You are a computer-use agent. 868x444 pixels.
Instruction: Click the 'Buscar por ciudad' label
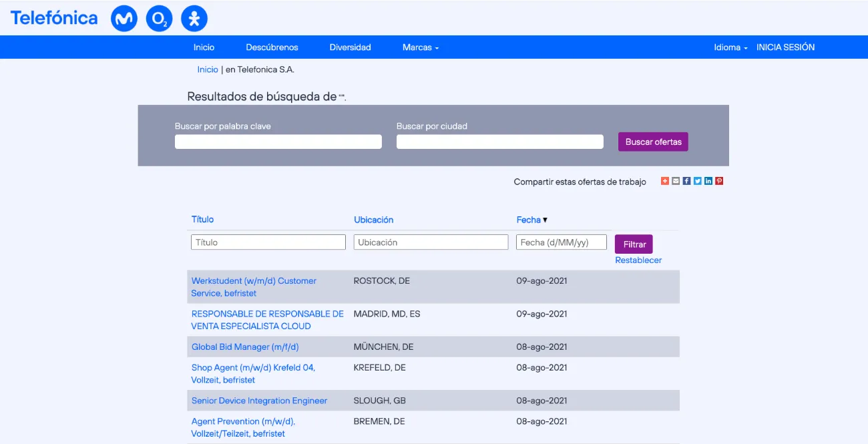432,126
